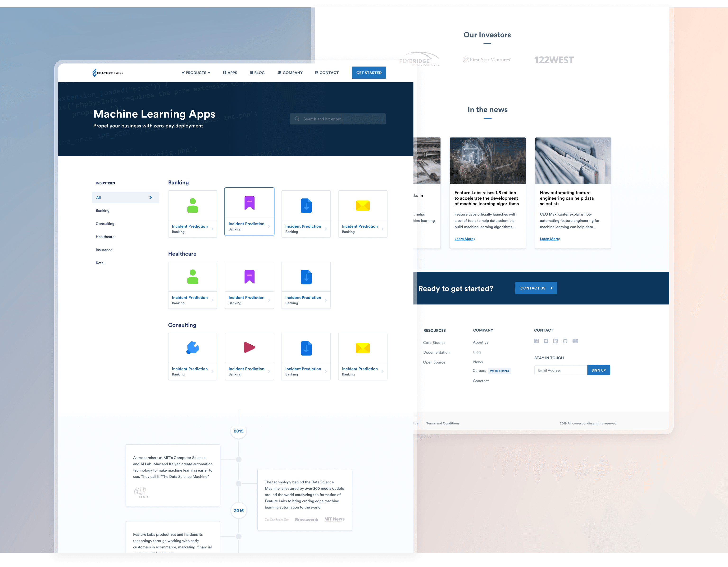Click the red play icon card in Consulting
This screenshot has height=567, width=728.
coord(249,348)
